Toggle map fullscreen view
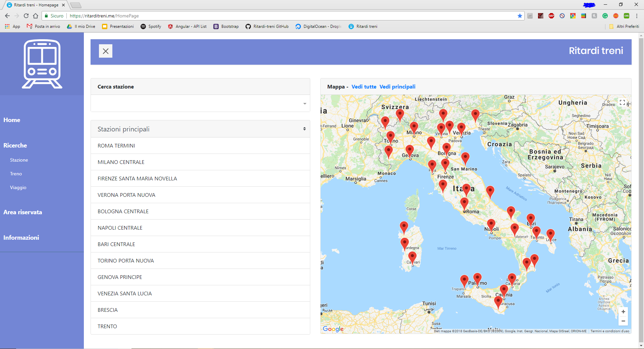The image size is (644, 349). pyautogui.click(x=622, y=103)
